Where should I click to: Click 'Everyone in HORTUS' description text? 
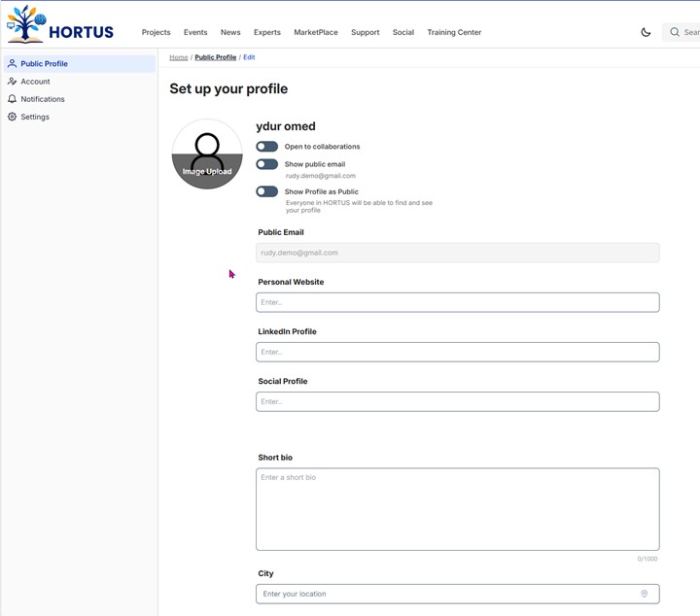click(x=359, y=206)
